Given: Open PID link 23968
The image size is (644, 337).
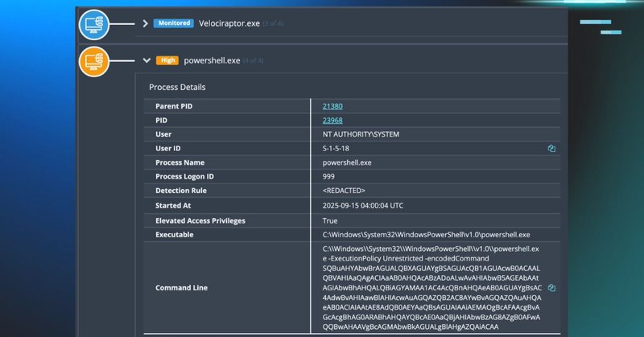Looking at the screenshot, I should (332, 121).
